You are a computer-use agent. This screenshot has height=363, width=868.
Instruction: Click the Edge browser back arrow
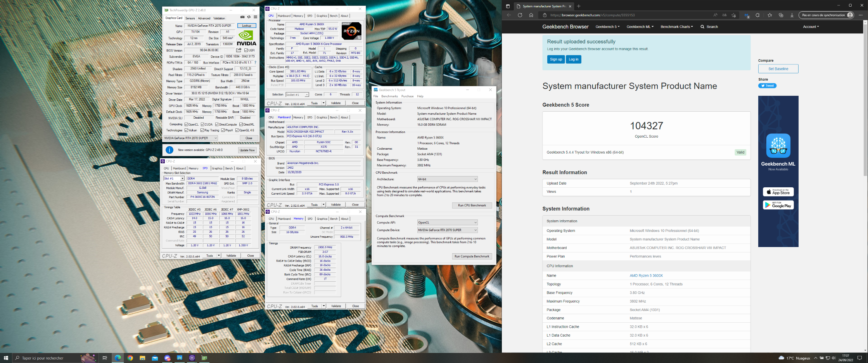[509, 15]
